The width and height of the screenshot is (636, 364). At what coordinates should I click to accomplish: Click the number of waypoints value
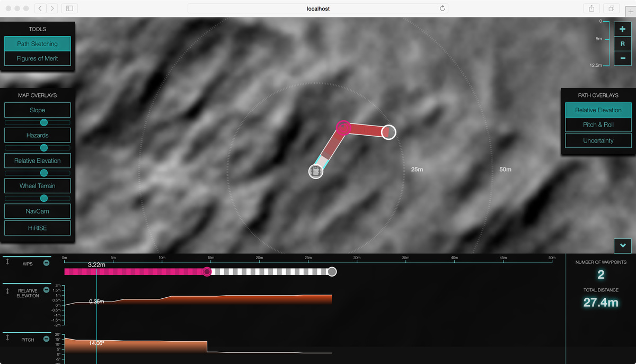pyautogui.click(x=601, y=274)
